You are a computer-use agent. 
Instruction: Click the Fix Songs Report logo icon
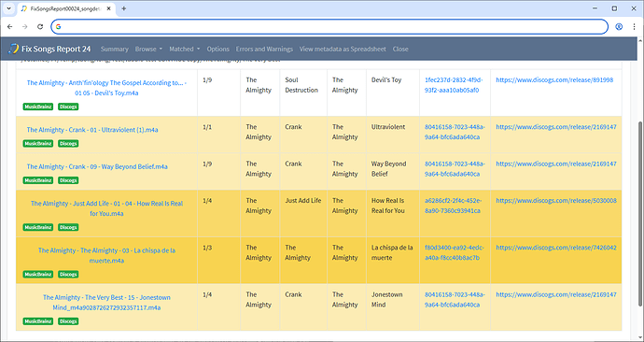coord(14,49)
